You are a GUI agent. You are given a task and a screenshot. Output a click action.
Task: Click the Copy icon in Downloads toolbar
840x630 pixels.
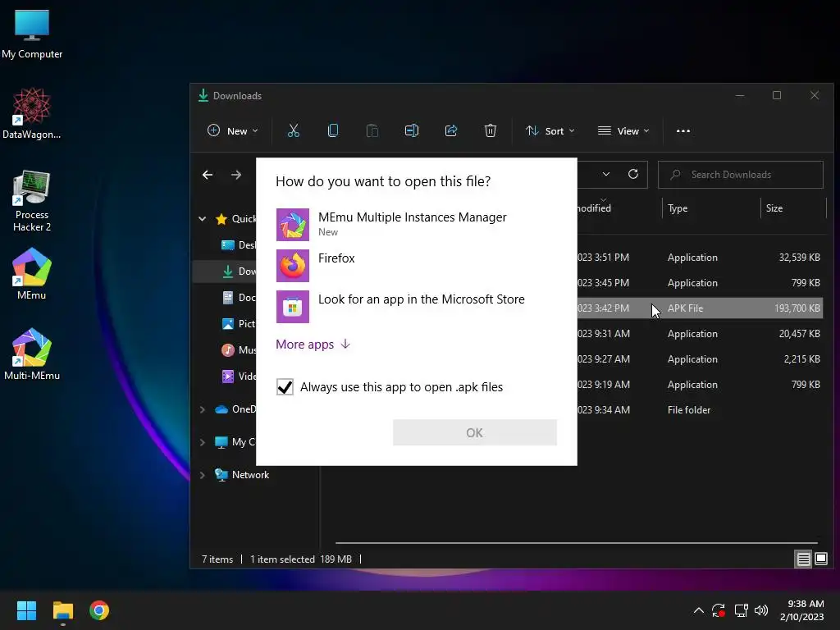pyautogui.click(x=333, y=130)
